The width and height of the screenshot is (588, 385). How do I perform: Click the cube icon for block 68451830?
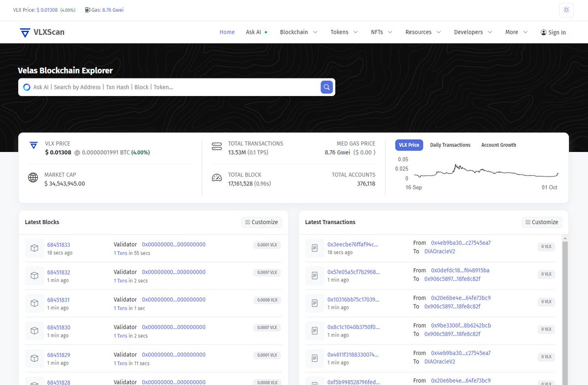[x=35, y=331]
